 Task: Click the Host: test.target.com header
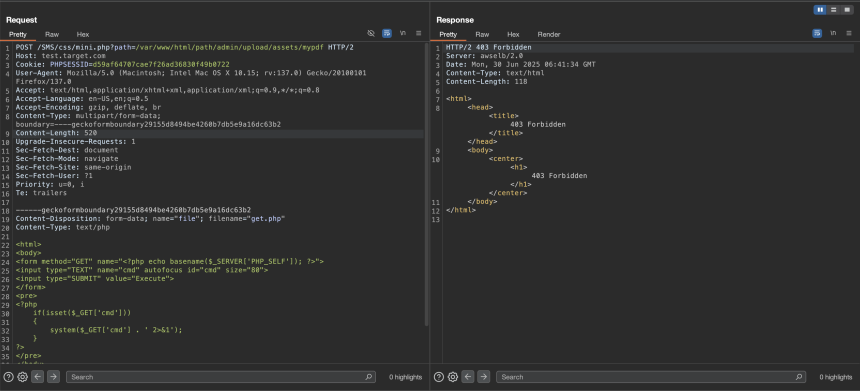pyautogui.click(x=60, y=56)
